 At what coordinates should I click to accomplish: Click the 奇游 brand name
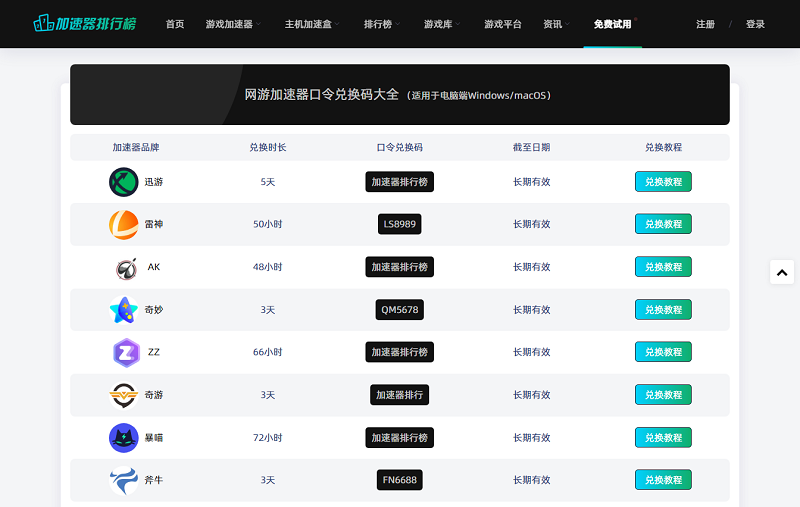(x=154, y=395)
